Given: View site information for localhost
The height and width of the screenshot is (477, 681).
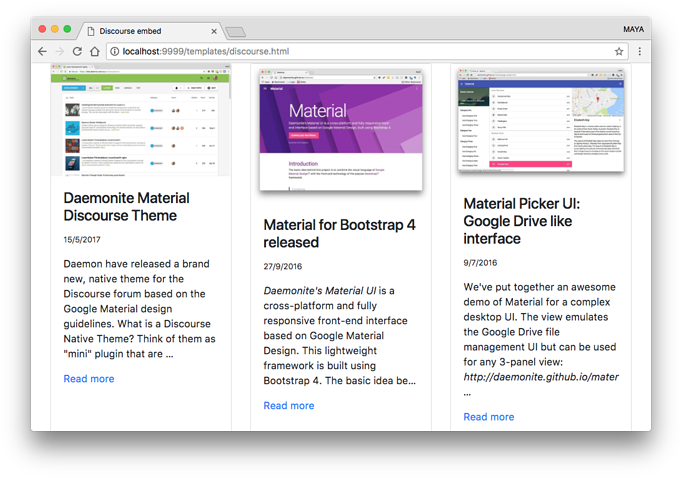Looking at the screenshot, I should click(115, 51).
